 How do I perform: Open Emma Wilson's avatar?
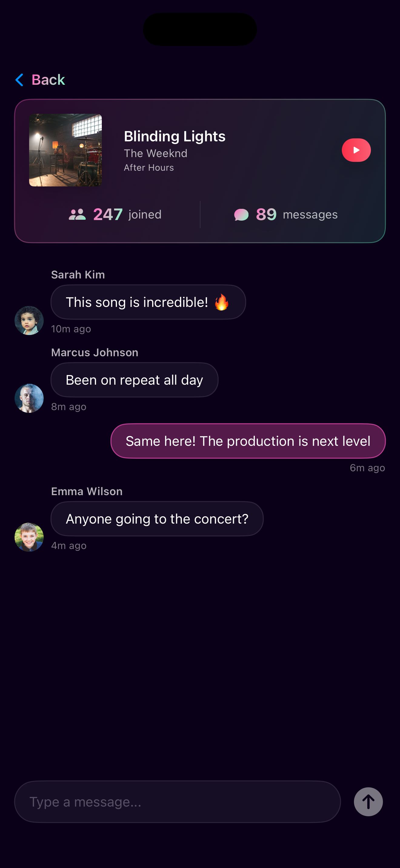[x=29, y=537]
